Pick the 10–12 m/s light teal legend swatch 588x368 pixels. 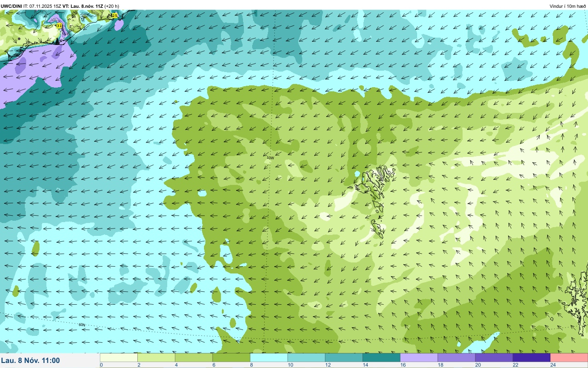pos(306,357)
